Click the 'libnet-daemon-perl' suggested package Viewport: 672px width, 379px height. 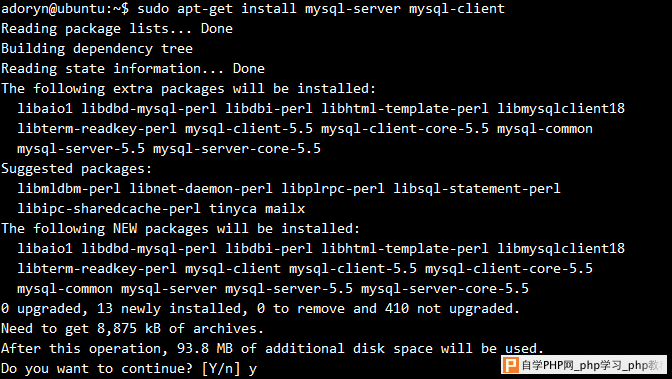point(201,189)
